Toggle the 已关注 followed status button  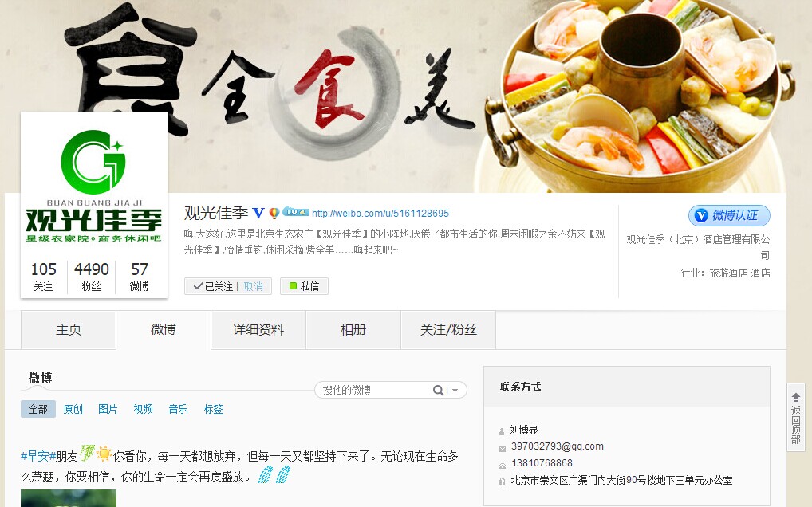point(213,286)
